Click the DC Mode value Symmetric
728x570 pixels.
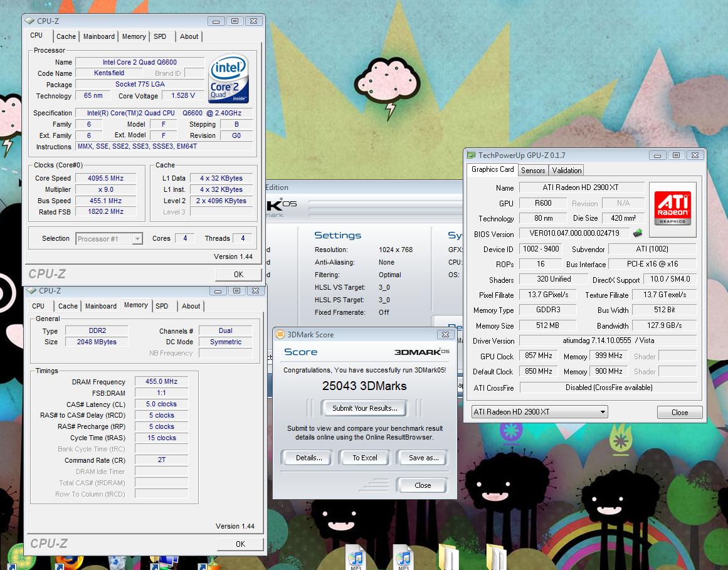click(226, 342)
